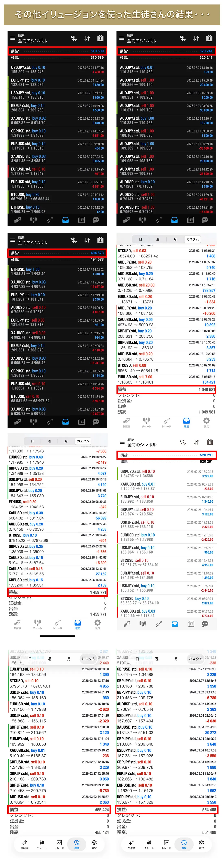Open 設定 gear below the 1 049 581 balance
Viewport: 224px width, 868px height.
tap(206, 421)
